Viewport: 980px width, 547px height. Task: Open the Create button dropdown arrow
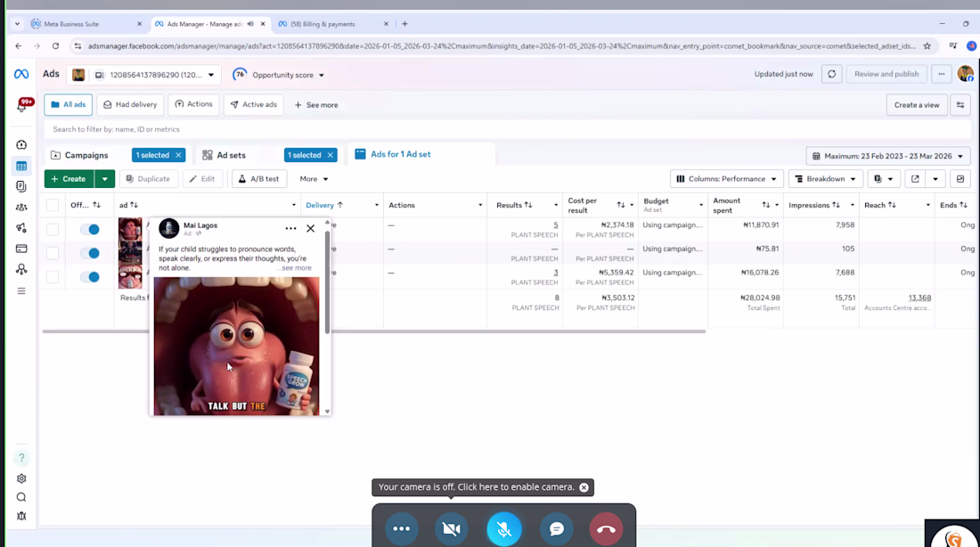(x=104, y=179)
